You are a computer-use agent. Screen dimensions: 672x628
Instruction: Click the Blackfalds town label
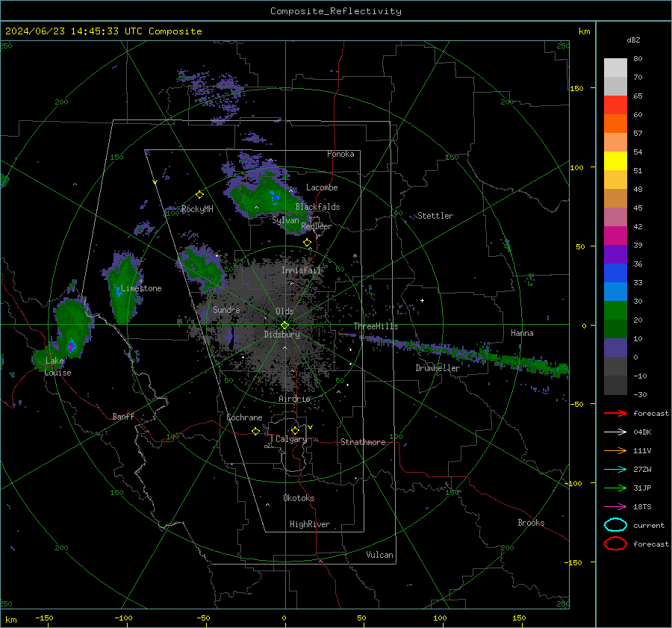coord(317,207)
